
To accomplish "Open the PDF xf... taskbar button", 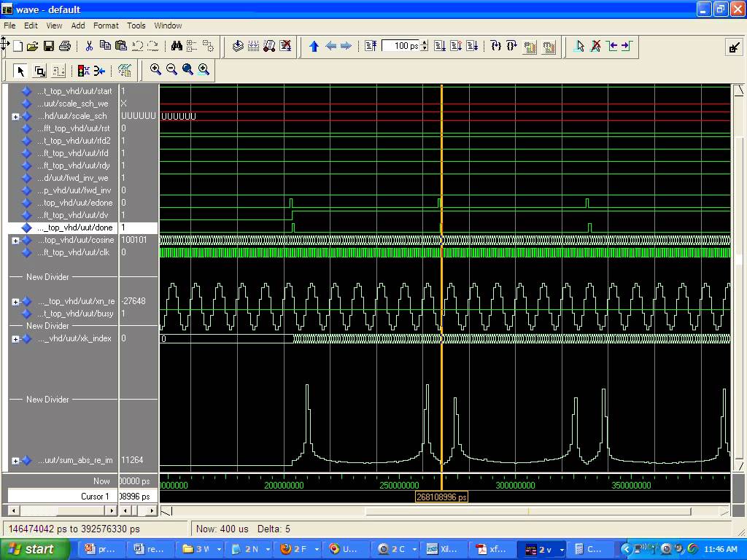I will [x=492, y=549].
